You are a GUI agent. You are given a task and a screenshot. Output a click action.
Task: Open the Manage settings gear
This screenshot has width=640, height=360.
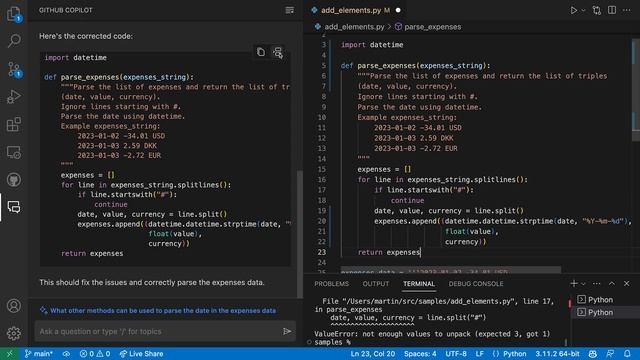(14, 333)
